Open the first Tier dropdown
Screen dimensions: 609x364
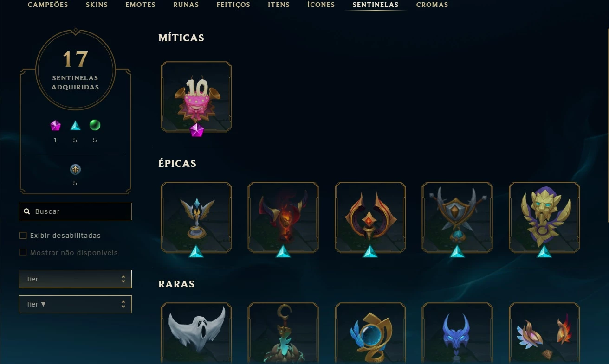point(75,279)
